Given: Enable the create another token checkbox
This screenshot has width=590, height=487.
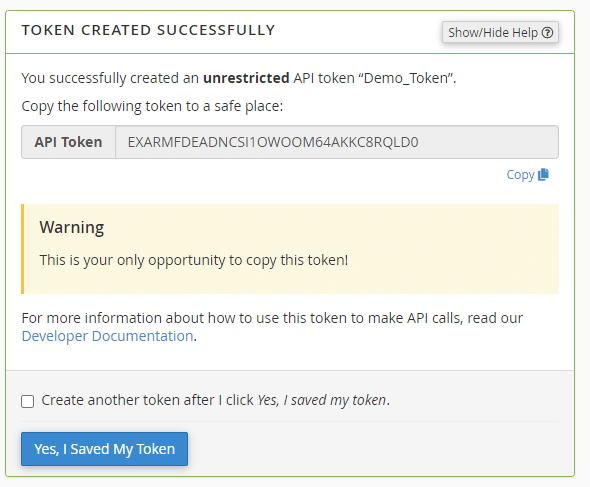Looking at the screenshot, I should point(27,401).
